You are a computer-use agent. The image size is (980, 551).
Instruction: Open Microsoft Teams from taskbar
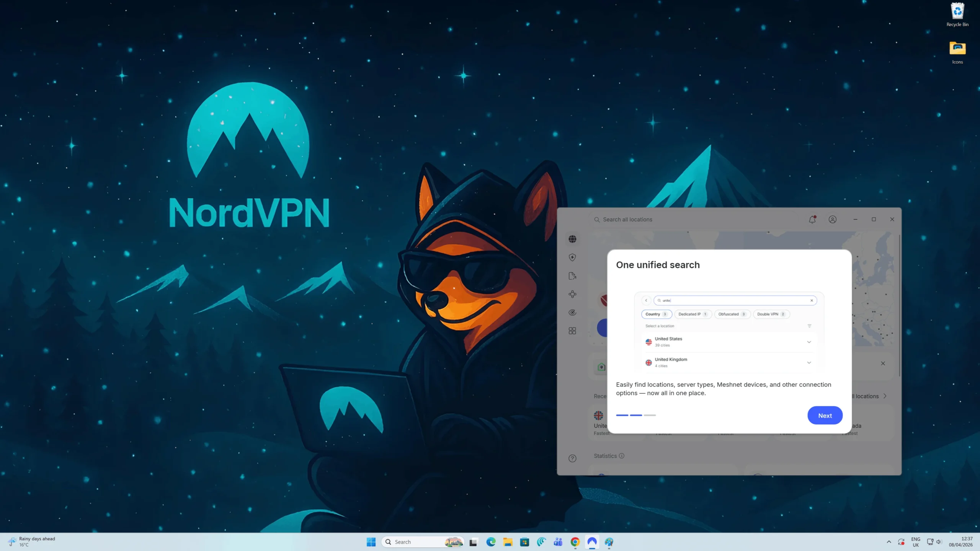point(558,542)
